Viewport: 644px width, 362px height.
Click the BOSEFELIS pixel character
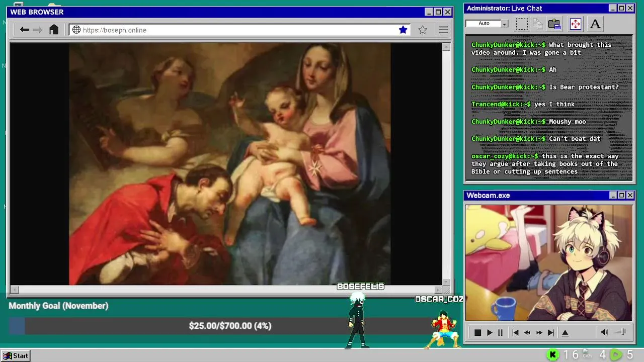point(357,321)
